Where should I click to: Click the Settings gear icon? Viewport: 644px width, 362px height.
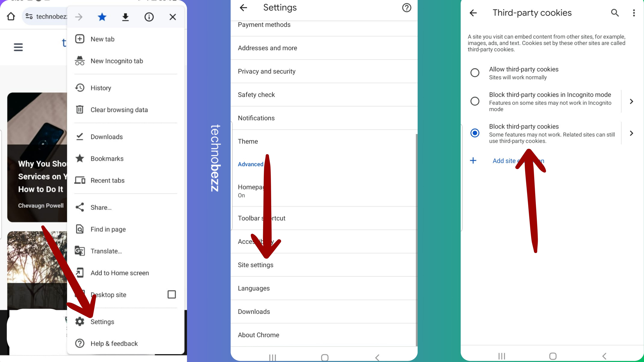(80, 322)
